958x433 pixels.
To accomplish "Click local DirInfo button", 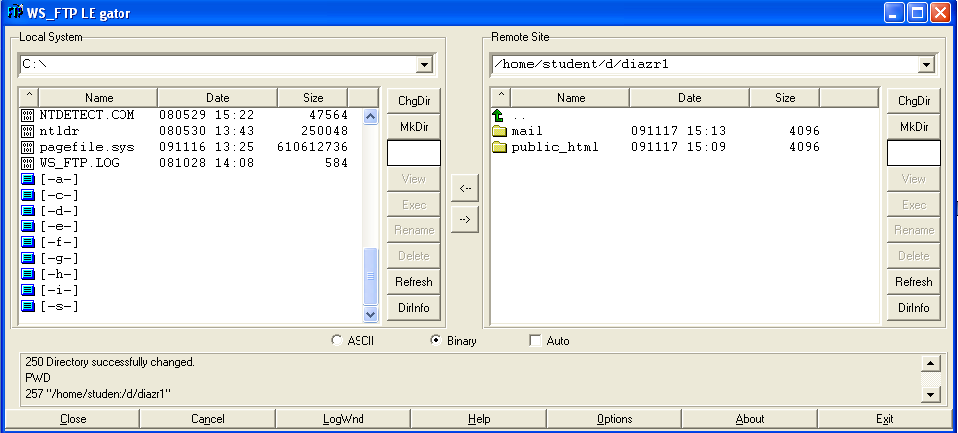I will point(414,307).
